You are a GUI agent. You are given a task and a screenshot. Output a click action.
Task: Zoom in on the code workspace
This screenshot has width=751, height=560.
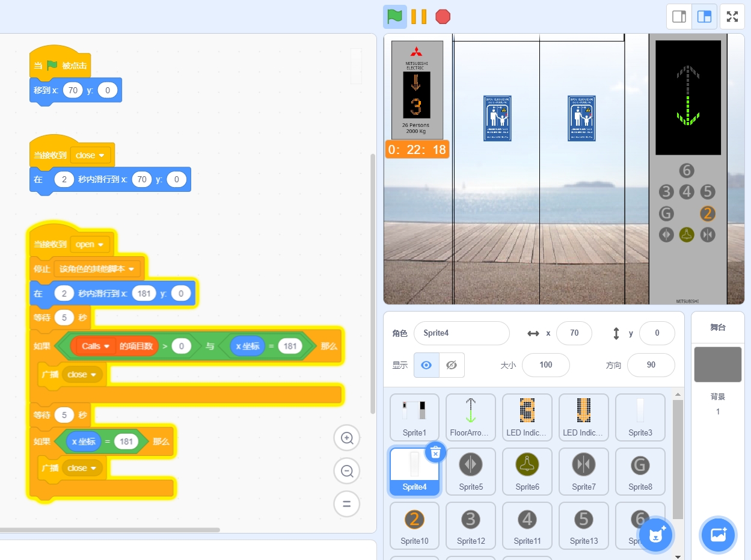pyautogui.click(x=347, y=438)
